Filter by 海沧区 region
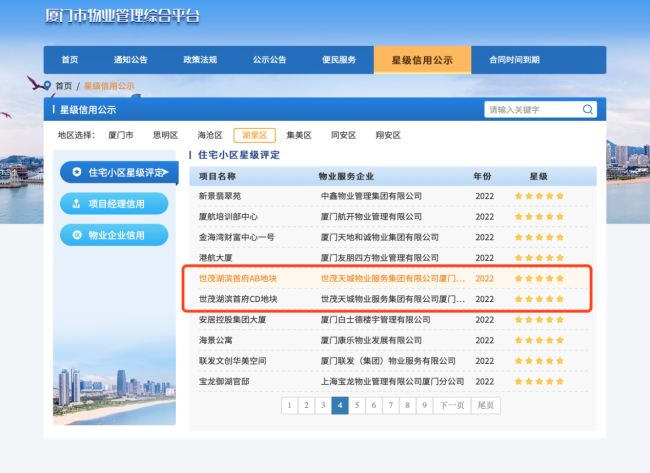650x473 pixels. coord(210,135)
